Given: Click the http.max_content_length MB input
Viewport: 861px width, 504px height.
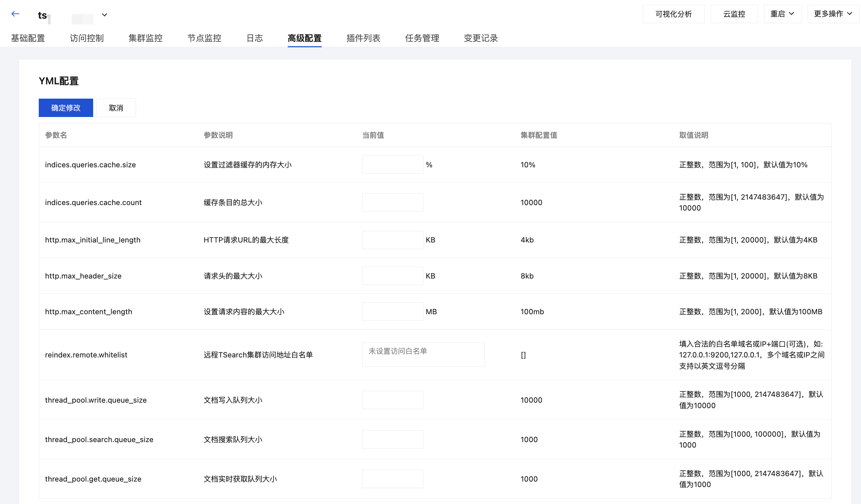Looking at the screenshot, I should (392, 312).
